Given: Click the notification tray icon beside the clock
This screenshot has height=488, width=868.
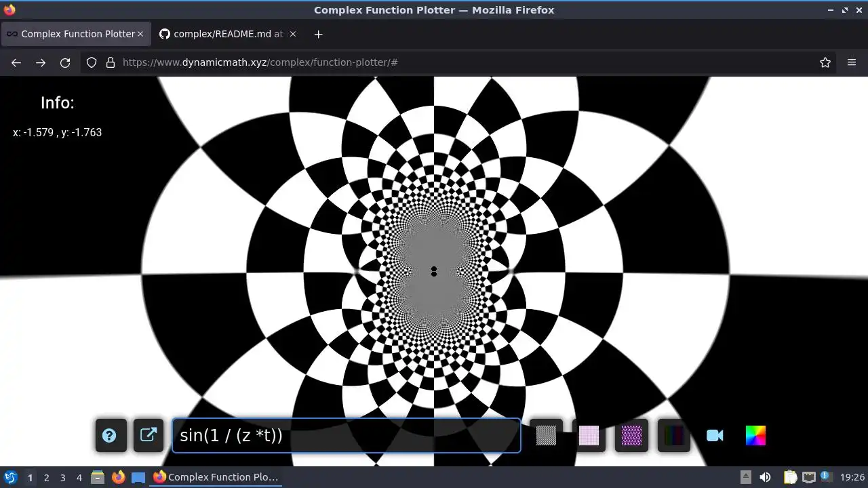Looking at the screenshot, I should tap(827, 477).
